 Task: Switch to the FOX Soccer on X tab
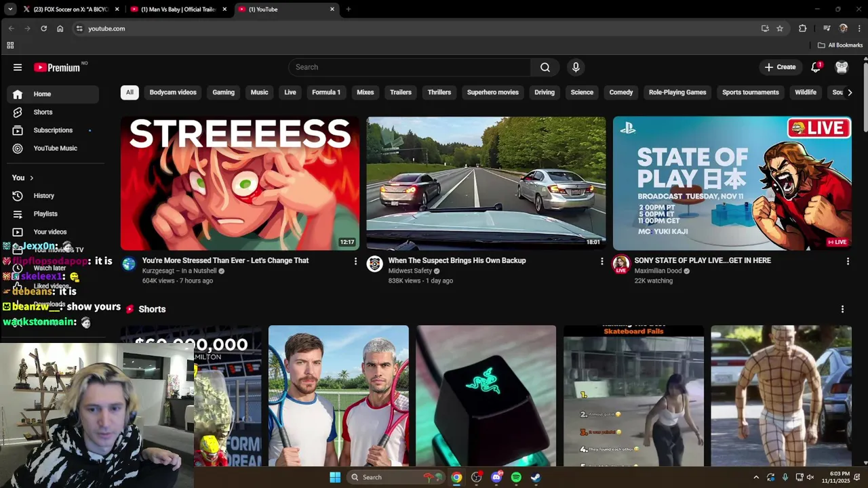(x=71, y=9)
